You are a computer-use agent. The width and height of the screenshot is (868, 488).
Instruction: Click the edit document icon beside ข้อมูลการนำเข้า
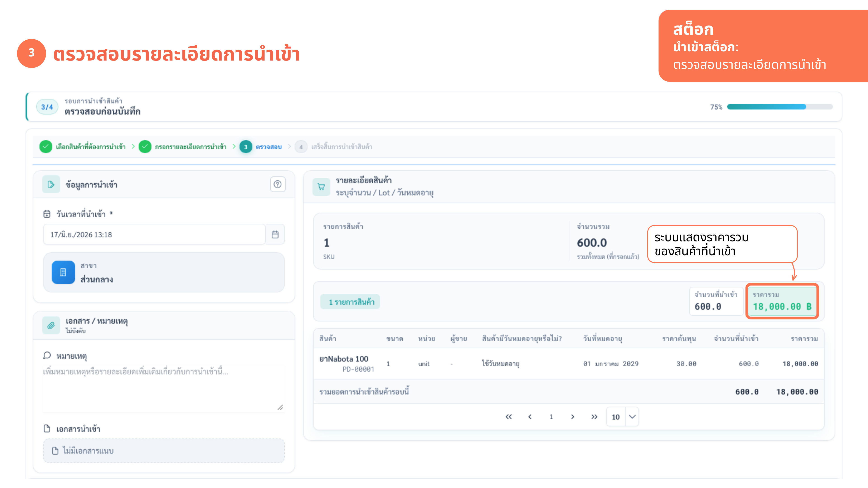tap(51, 184)
